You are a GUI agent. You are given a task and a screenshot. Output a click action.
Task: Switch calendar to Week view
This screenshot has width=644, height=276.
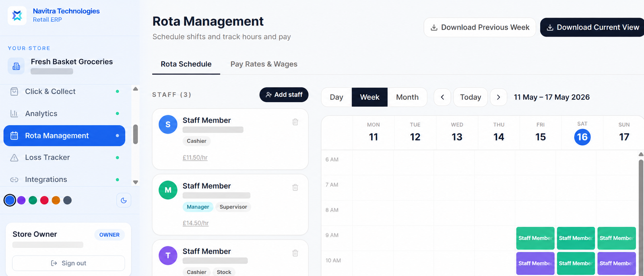pos(369,97)
